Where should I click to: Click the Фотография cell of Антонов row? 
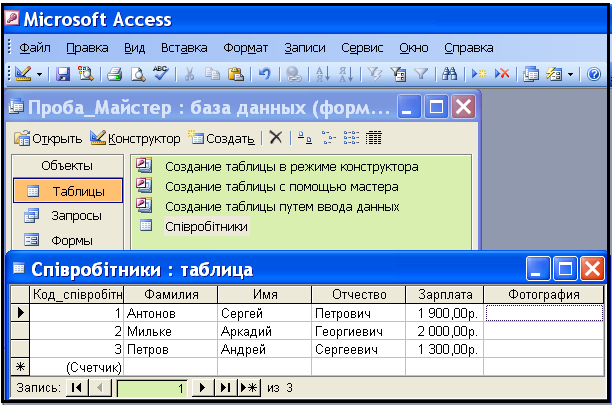544,313
